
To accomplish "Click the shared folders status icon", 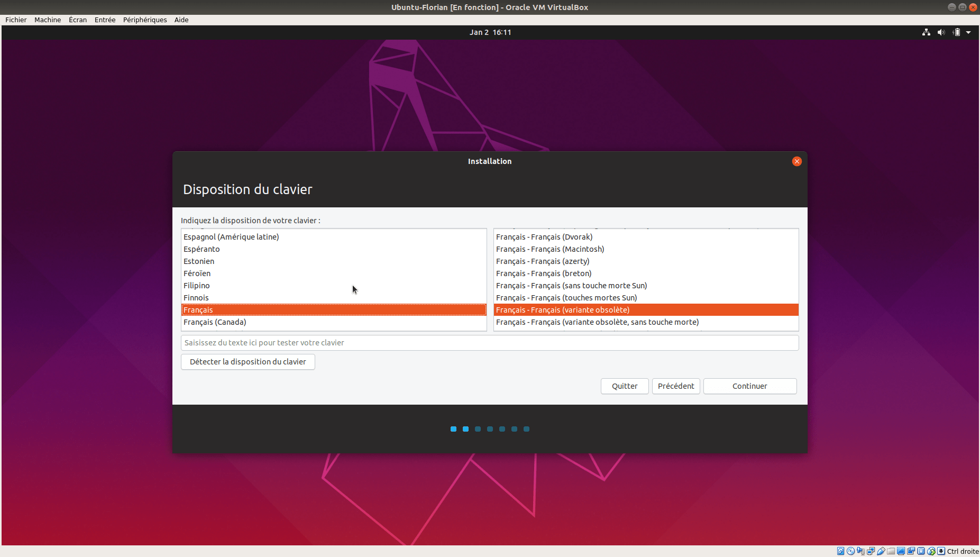I will coord(891,551).
